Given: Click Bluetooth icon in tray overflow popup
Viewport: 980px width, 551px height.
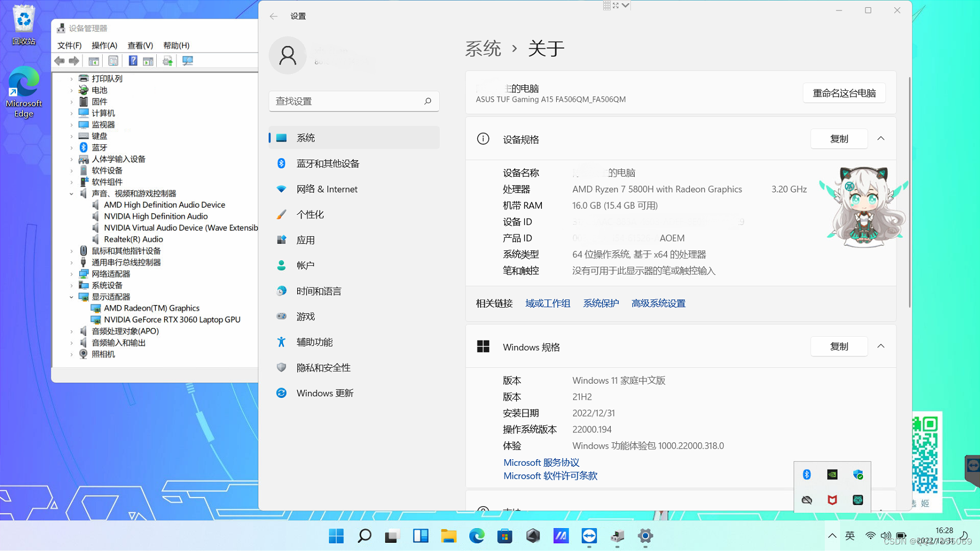Looking at the screenshot, I should 807,474.
